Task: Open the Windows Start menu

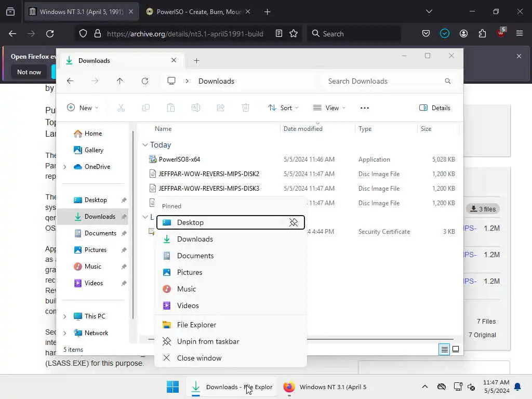Action: [x=172, y=387]
